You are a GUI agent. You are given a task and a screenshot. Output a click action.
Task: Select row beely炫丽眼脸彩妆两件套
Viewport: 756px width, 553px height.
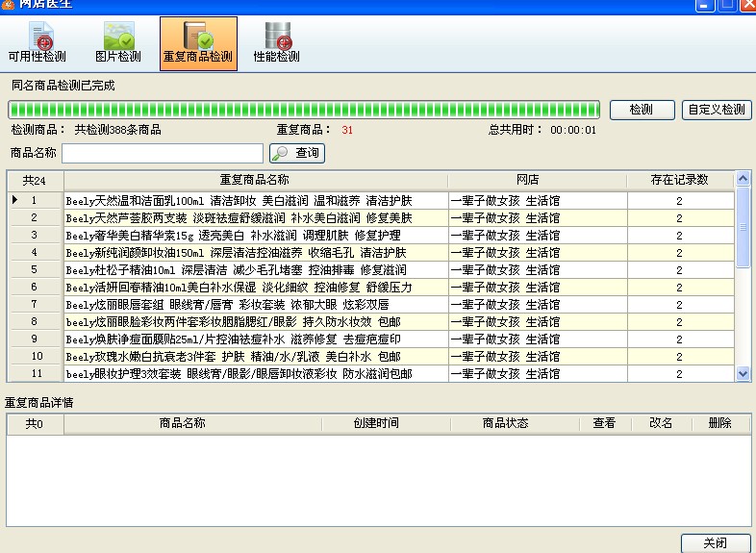click(x=370, y=322)
